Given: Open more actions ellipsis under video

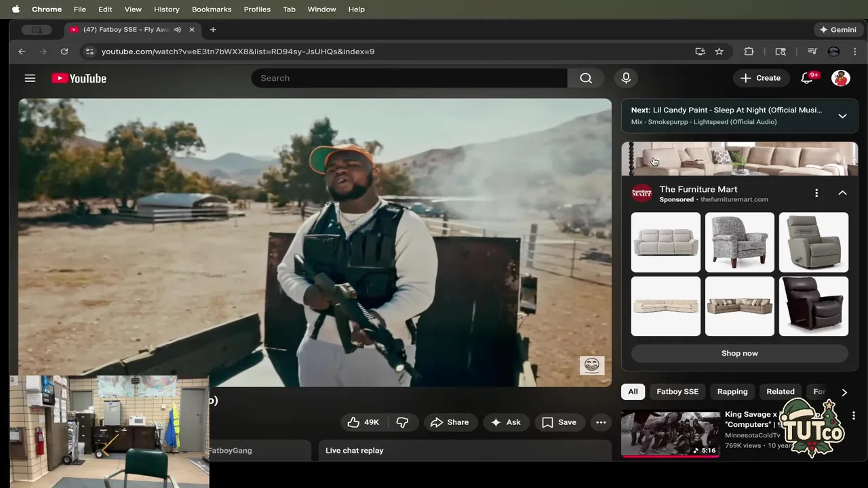Looking at the screenshot, I should click(601, 422).
